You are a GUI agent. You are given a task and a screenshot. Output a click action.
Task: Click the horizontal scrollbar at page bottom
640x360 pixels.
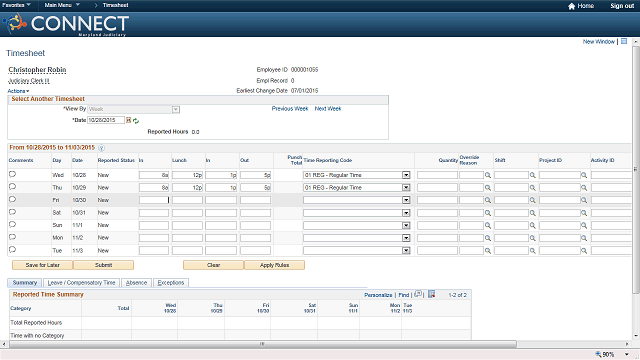pyautogui.click(x=263, y=344)
